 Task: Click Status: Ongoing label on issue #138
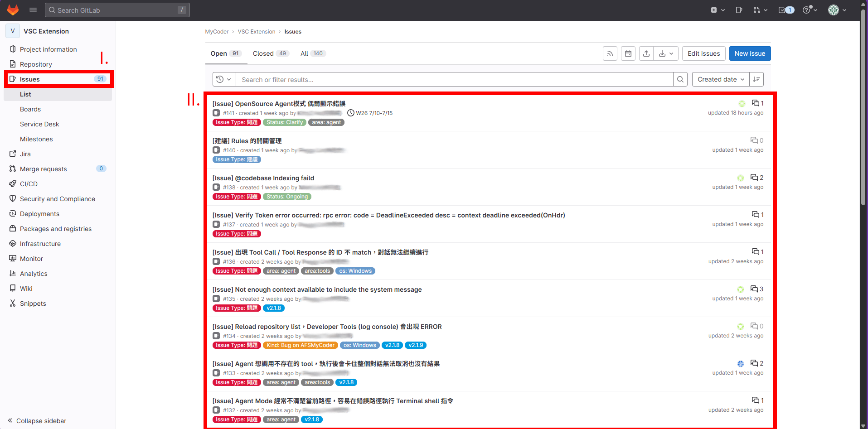pyautogui.click(x=287, y=197)
